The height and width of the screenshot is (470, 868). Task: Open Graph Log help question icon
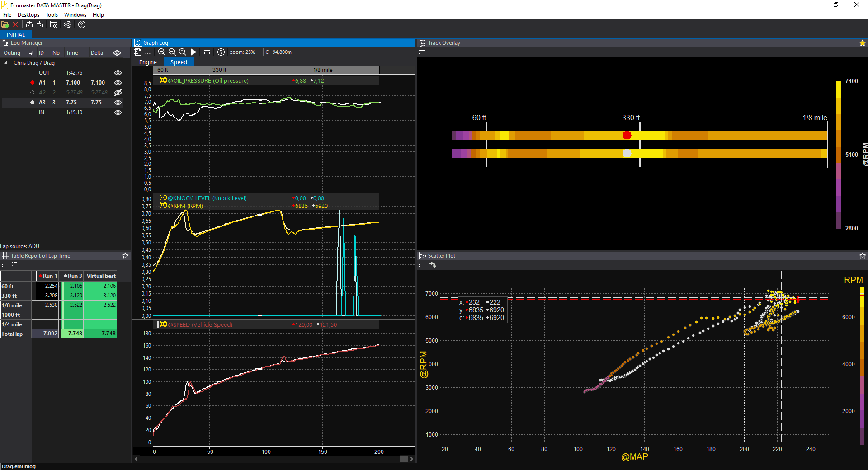[x=221, y=52]
